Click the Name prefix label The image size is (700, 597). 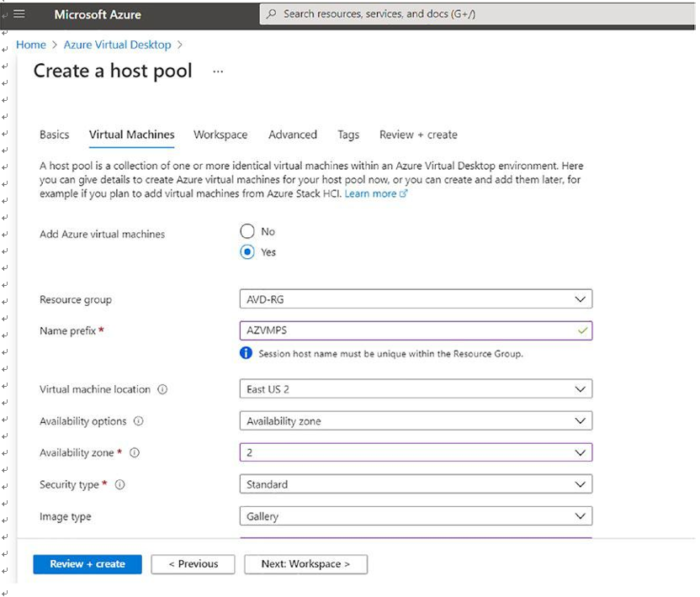tap(68, 330)
